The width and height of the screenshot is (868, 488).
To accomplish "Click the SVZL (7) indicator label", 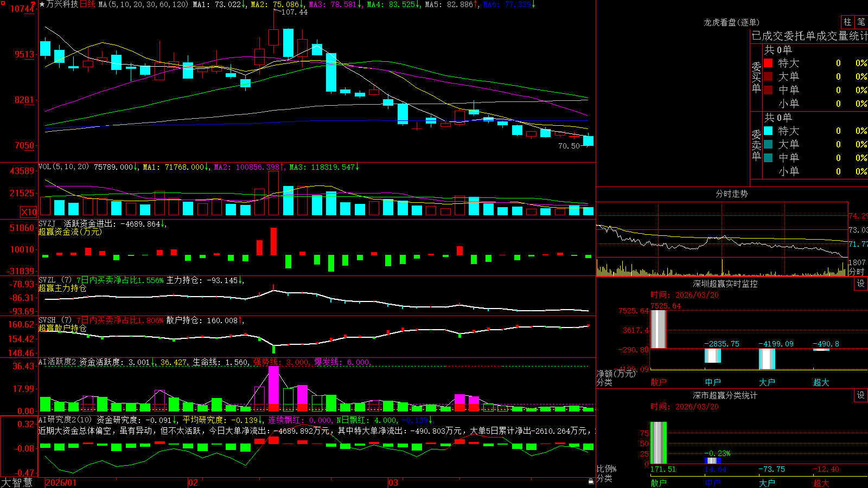I will point(55,280).
